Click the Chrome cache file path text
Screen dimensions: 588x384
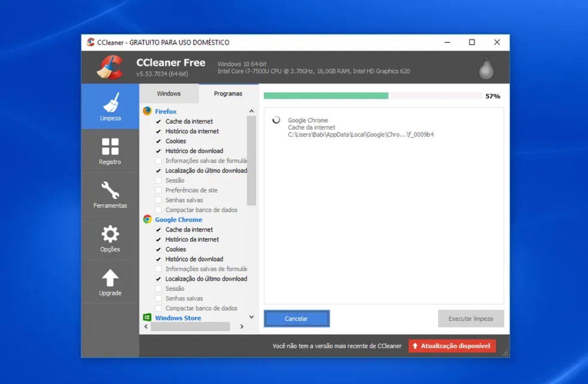point(360,135)
